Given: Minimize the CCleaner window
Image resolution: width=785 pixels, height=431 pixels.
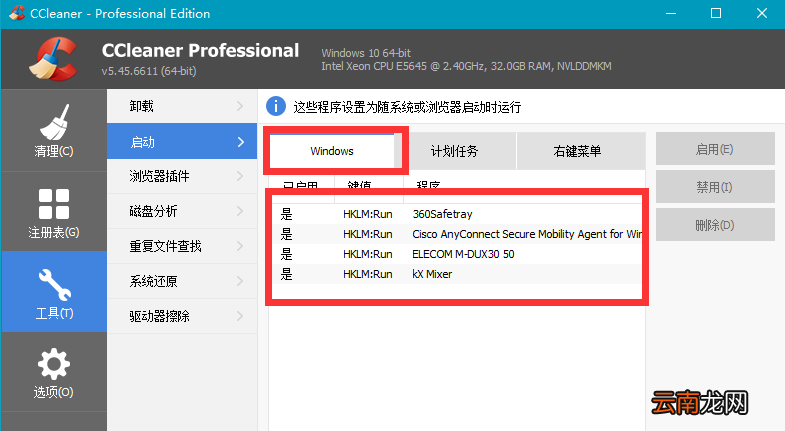Looking at the screenshot, I should pyautogui.click(x=671, y=14).
